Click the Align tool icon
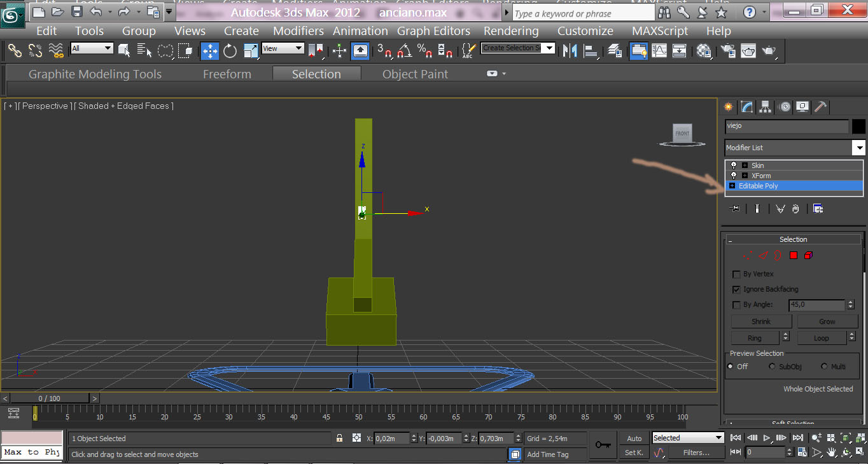Viewport: 868px width, 464px height. click(591, 50)
